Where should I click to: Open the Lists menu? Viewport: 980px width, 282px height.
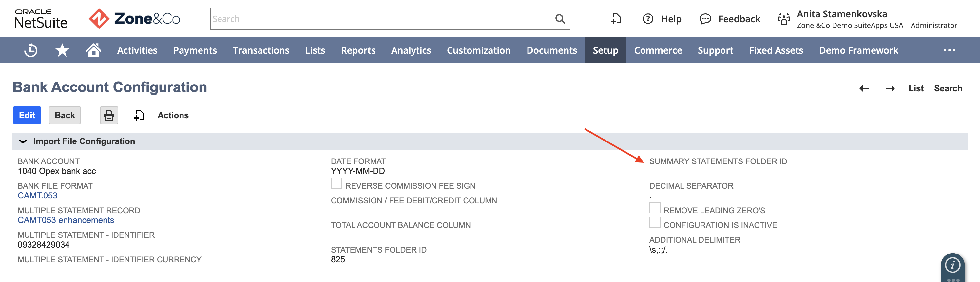click(315, 50)
